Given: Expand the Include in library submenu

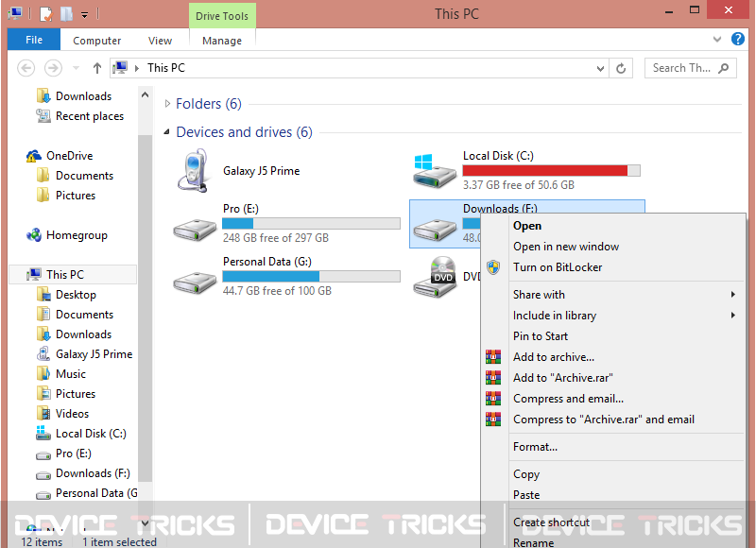Looking at the screenshot, I should click(612, 316).
